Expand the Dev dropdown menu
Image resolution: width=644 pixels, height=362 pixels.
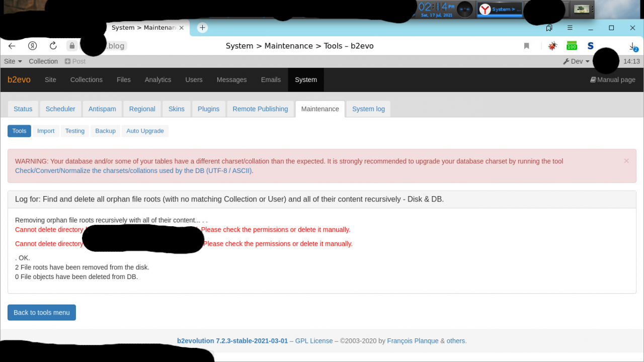coord(576,61)
